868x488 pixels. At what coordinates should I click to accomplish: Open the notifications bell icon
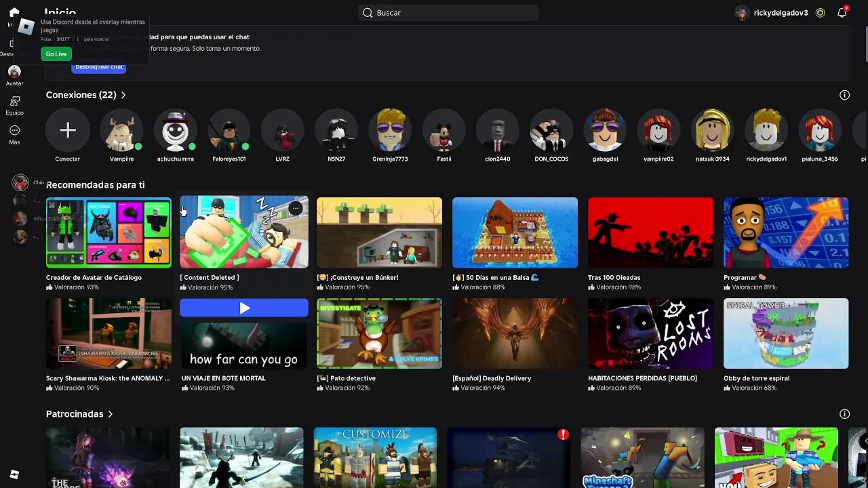842,12
